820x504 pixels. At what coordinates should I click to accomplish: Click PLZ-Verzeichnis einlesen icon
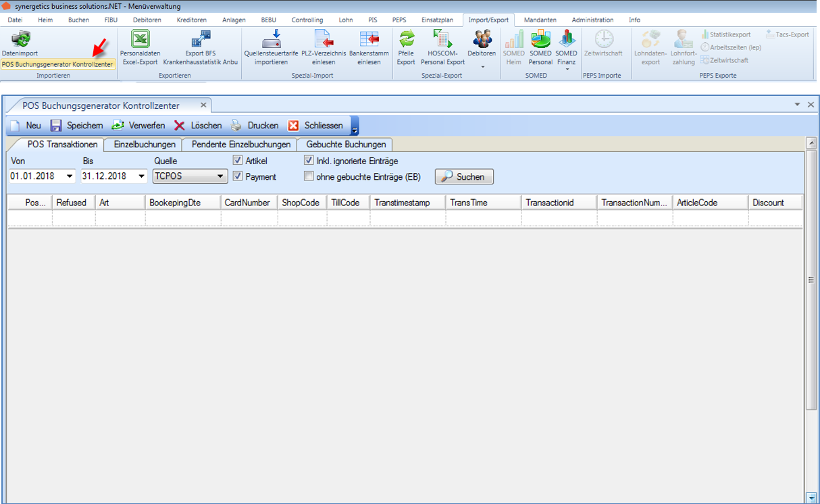pyautogui.click(x=323, y=39)
